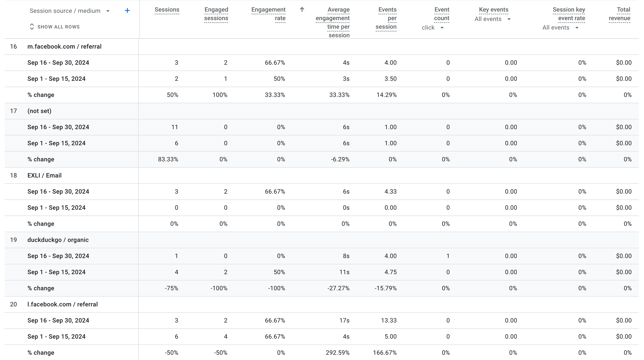
Task: Sort by Average engagement time per session
Action: pyautogui.click(x=332, y=22)
